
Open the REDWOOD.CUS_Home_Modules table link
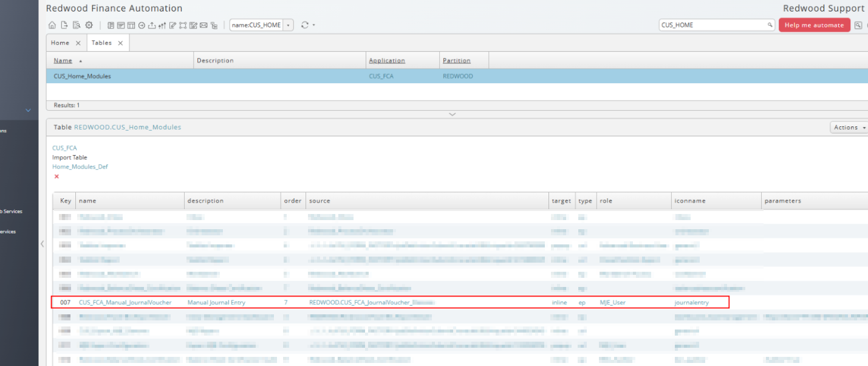(x=128, y=127)
